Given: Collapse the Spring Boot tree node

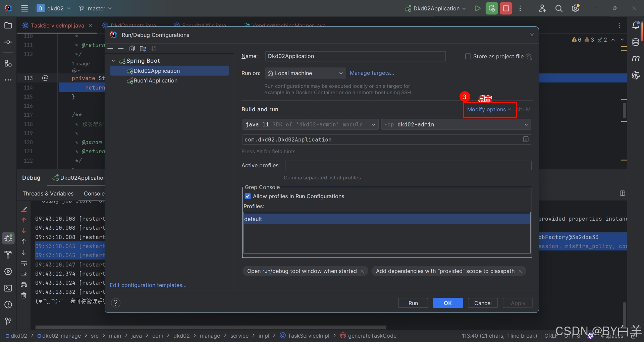Looking at the screenshot, I should [x=113, y=61].
